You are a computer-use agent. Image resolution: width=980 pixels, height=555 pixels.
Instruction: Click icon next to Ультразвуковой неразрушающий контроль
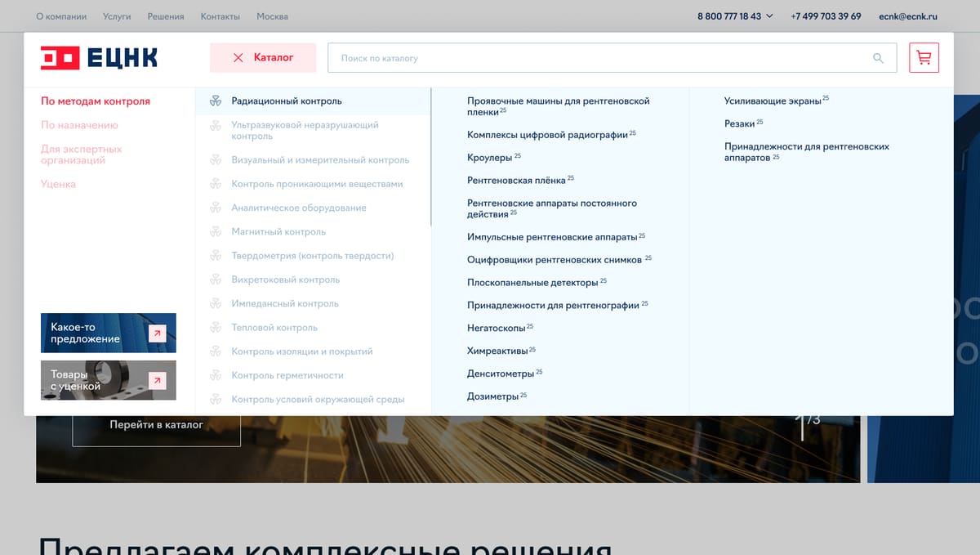click(x=216, y=125)
